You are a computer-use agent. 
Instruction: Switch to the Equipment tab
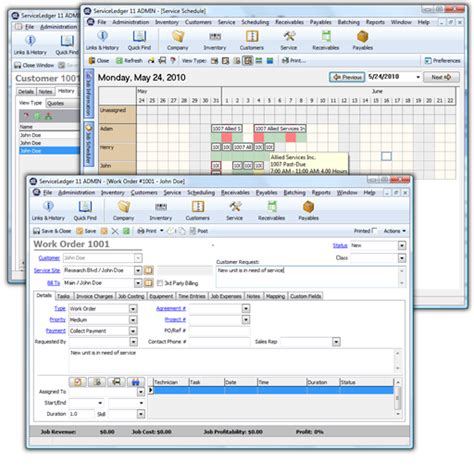coord(161,296)
